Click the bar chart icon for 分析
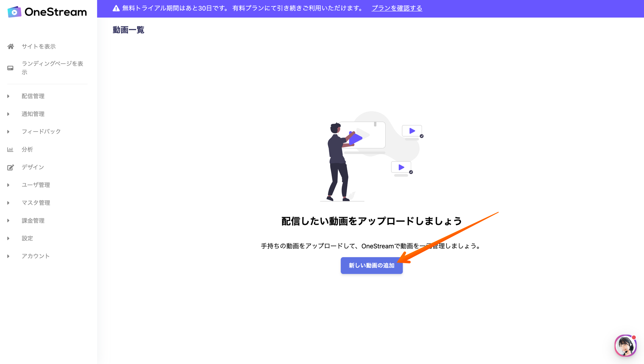Viewport: 644px width, 364px height. pyautogui.click(x=10, y=149)
